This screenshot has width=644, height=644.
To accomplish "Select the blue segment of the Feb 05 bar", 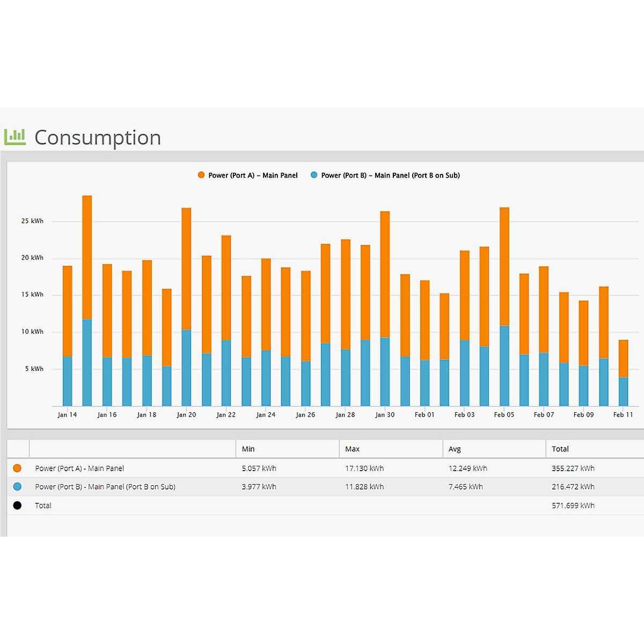I will (x=504, y=366).
